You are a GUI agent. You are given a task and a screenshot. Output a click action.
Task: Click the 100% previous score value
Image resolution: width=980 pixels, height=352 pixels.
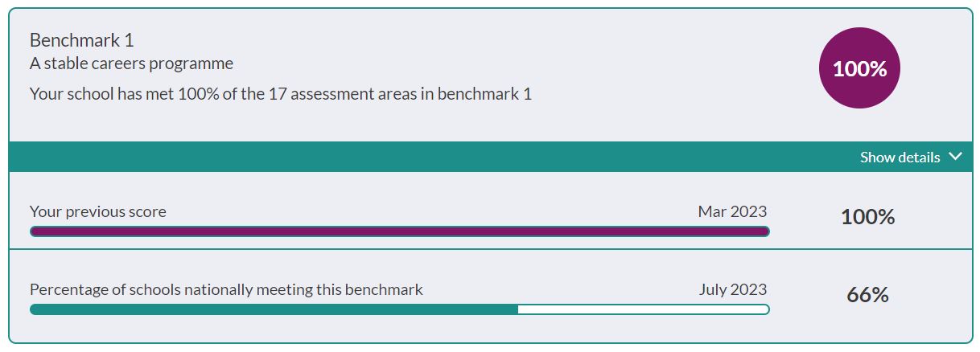(867, 217)
